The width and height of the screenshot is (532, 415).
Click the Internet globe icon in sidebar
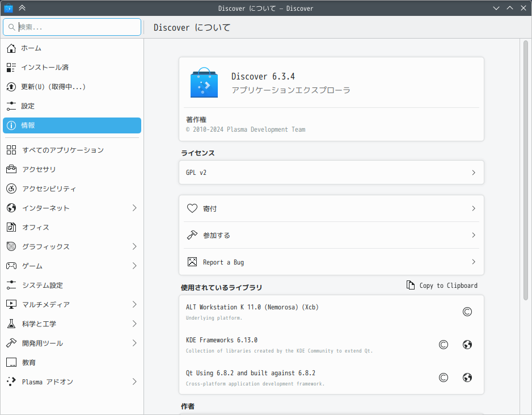(11, 208)
